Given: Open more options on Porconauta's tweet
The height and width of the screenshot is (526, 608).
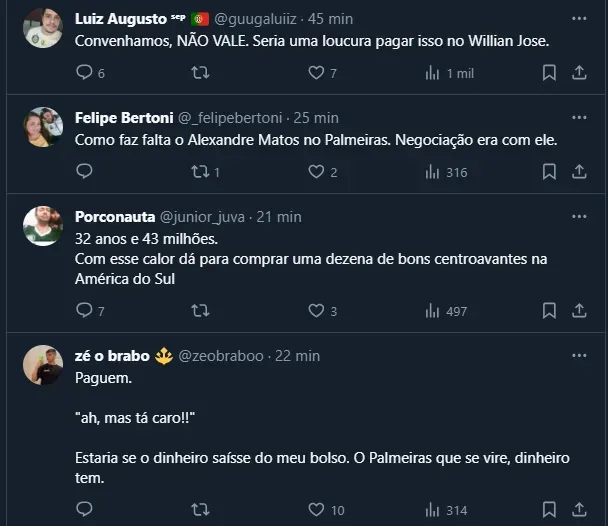Looking at the screenshot, I should click(x=579, y=216).
